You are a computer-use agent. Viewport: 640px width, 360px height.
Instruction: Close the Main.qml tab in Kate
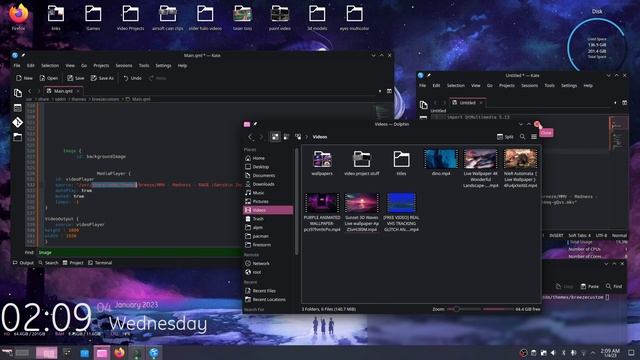pyautogui.click(x=79, y=91)
